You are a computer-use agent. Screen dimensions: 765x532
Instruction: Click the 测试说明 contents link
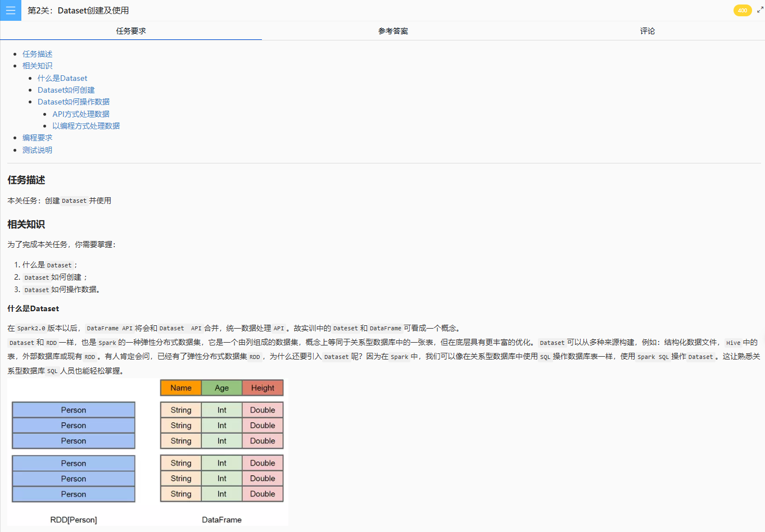pyautogui.click(x=37, y=150)
